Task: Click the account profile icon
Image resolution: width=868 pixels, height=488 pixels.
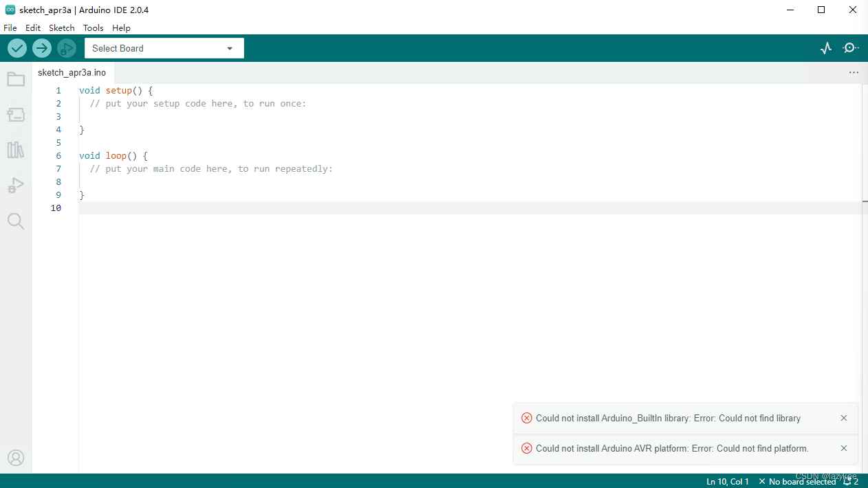Action: pos(16,458)
